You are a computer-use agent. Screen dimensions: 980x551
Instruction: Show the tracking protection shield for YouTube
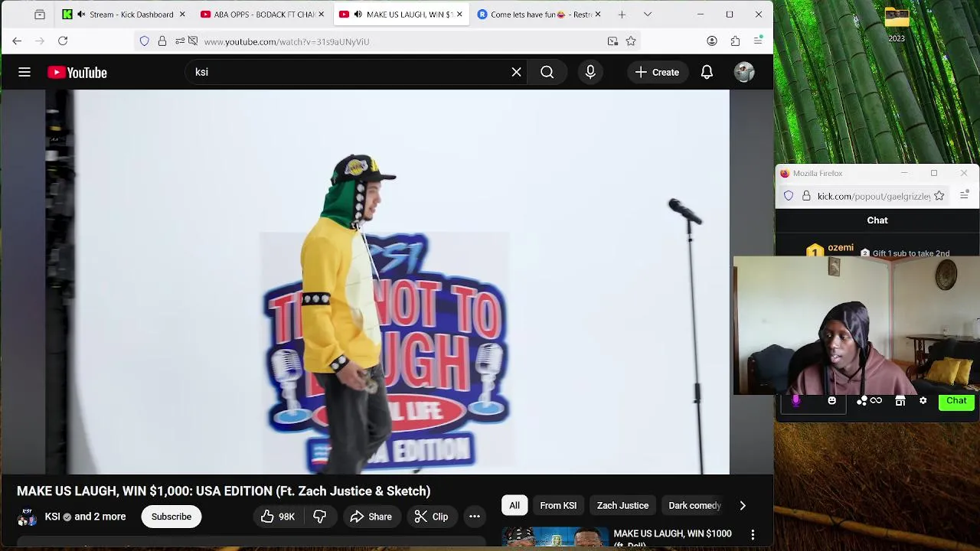pos(144,41)
